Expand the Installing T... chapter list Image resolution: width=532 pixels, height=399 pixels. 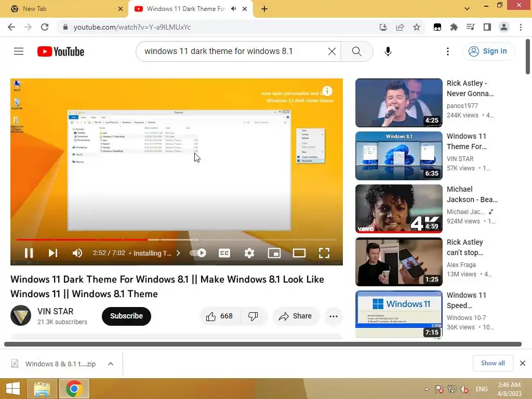click(x=157, y=253)
